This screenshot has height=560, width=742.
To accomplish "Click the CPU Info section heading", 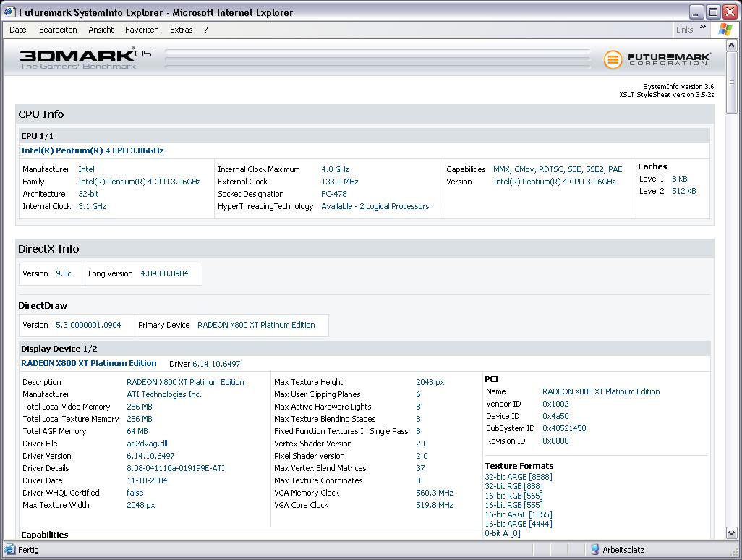I will (x=41, y=114).
